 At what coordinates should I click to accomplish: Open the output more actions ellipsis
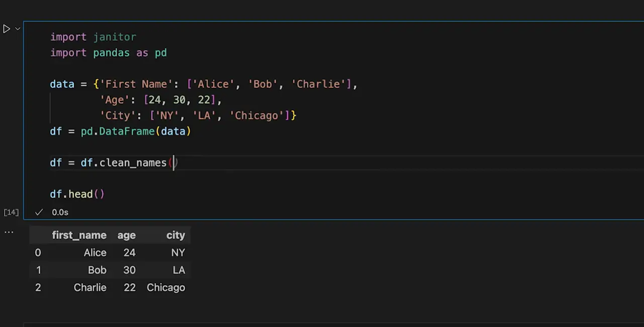pos(9,232)
